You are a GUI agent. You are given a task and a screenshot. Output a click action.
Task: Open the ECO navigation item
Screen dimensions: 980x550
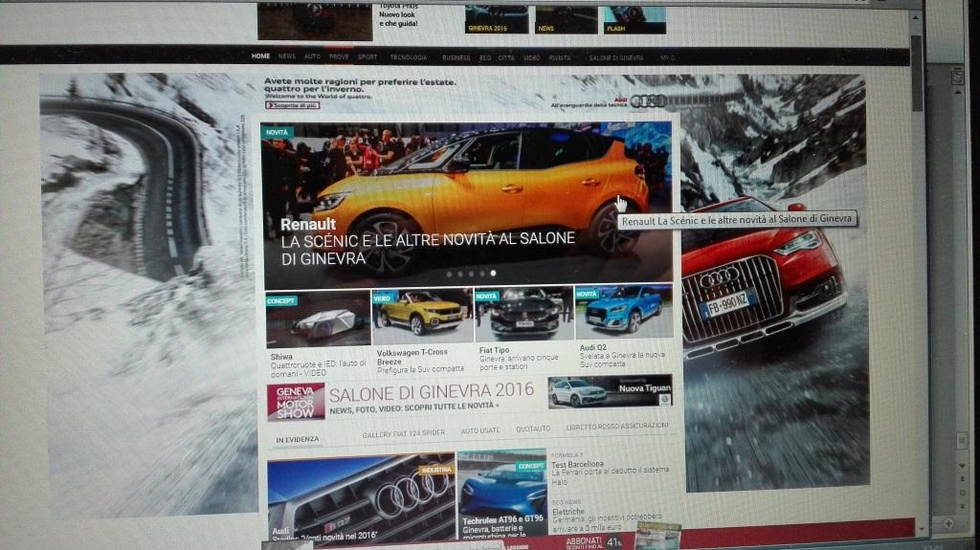[x=485, y=57]
